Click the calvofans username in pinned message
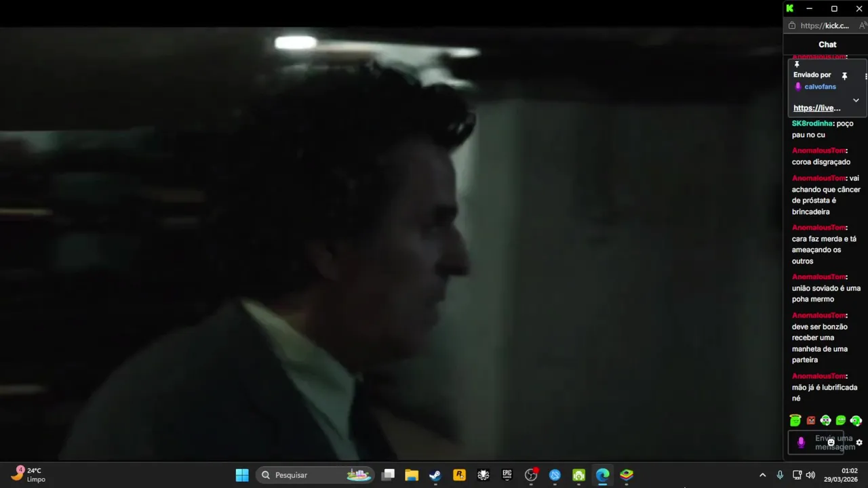 click(820, 87)
